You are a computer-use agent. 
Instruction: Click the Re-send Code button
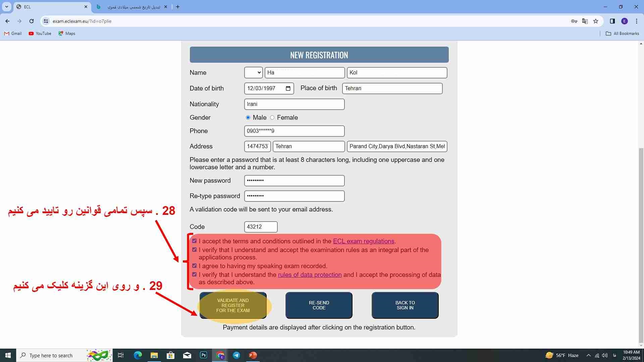319,305
